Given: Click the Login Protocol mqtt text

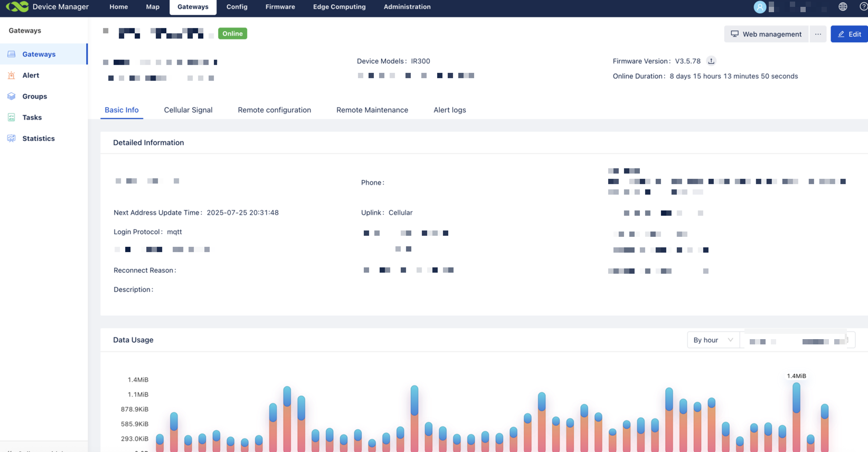Looking at the screenshot, I should [x=148, y=232].
